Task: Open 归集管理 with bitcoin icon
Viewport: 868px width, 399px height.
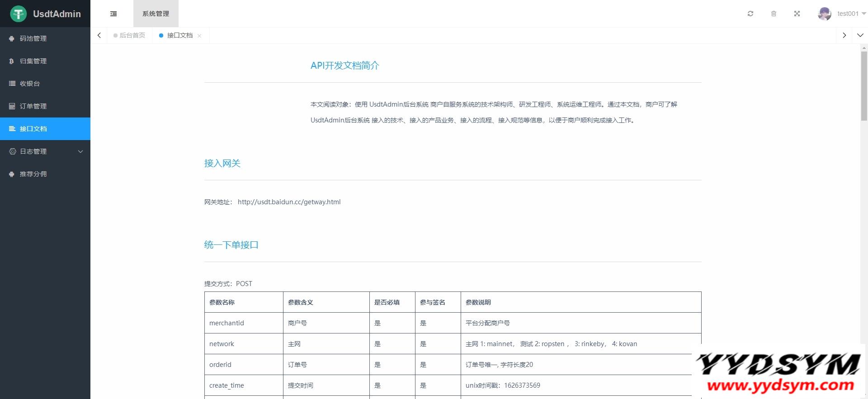Action: pyautogui.click(x=33, y=61)
